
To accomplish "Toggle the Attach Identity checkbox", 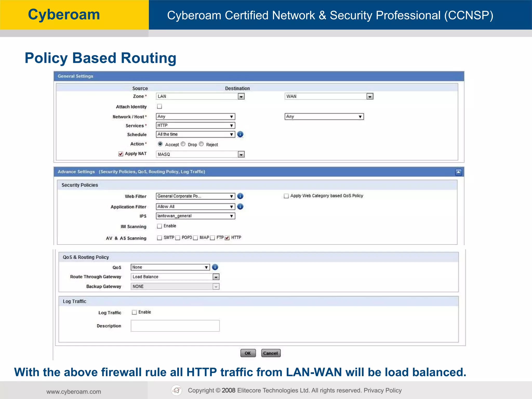I will click(159, 106).
